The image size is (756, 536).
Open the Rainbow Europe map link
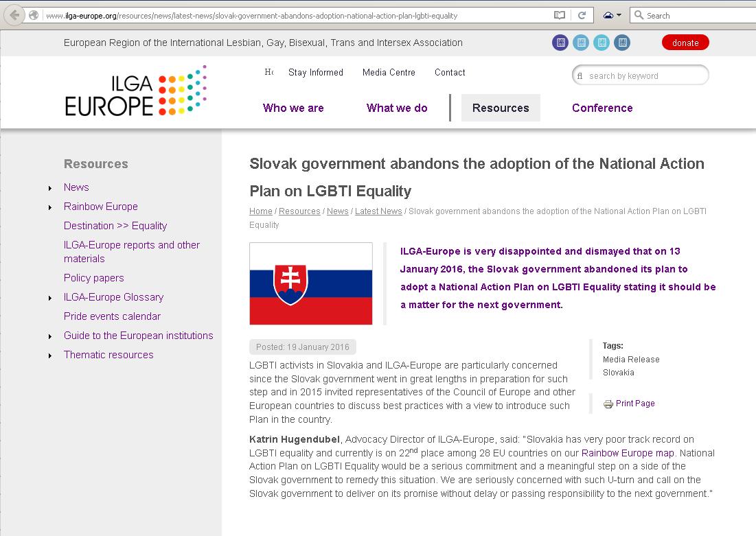pyautogui.click(x=628, y=453)
